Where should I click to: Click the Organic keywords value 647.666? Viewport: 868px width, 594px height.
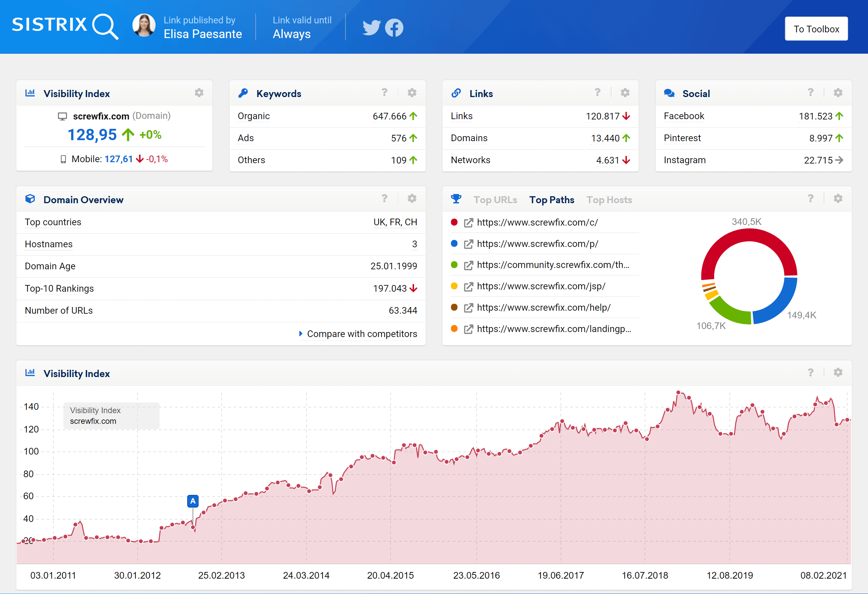click(x=390, y=116)
